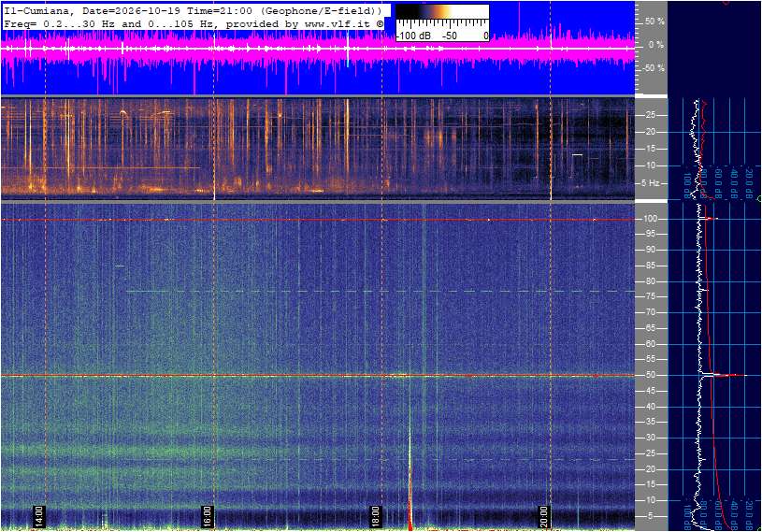The image size is (762, 532).
Task: Click the '65' Hz axis label
Action: [x=650, y=328]
